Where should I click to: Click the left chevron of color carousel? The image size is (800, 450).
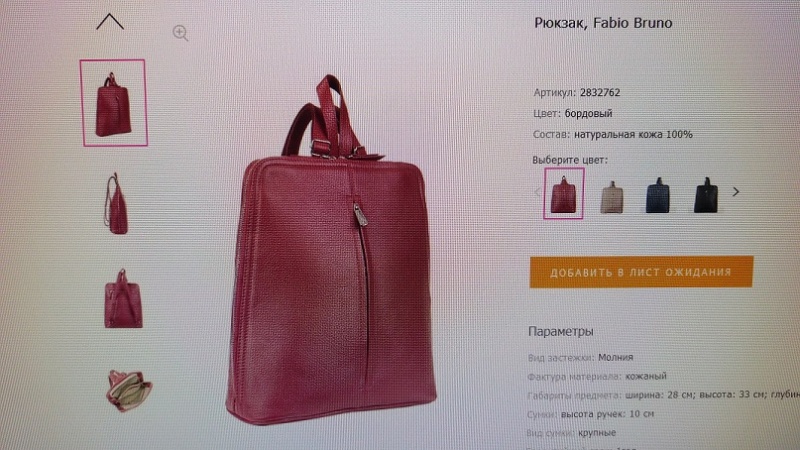point(537,192)
